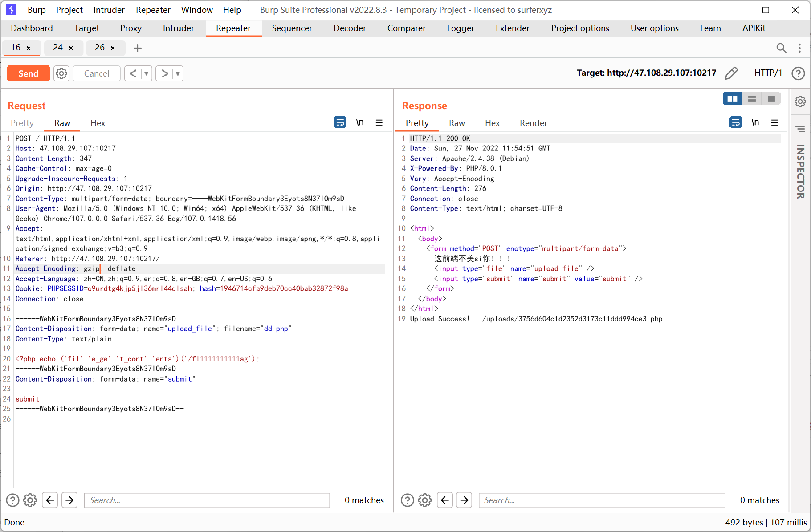Toggle word wrap in the Request editor

[x=340, y=122]
